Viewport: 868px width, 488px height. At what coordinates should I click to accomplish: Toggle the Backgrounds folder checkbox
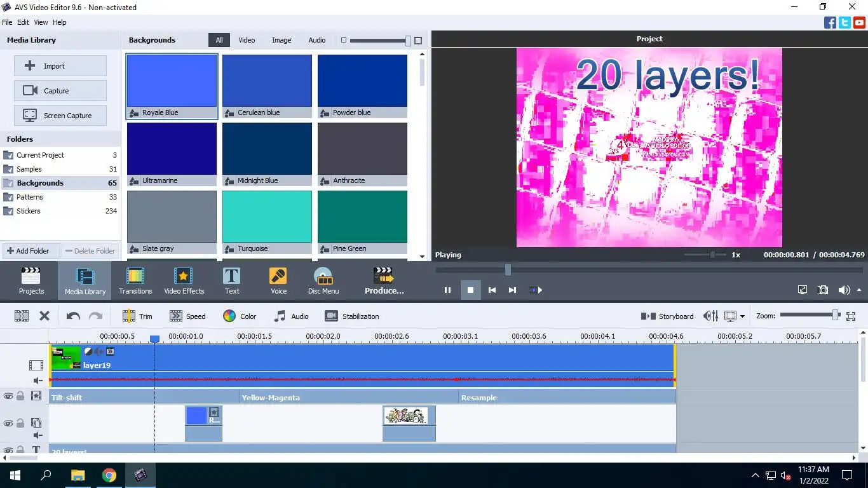pos(8,183)
